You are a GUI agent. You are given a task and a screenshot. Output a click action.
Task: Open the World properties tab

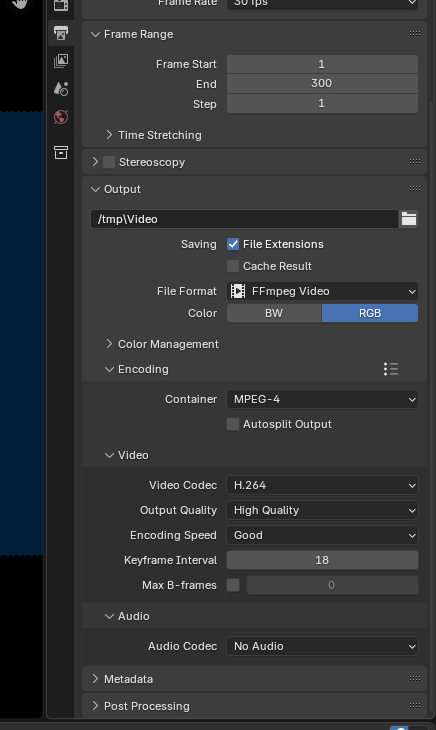pos(61,116)
